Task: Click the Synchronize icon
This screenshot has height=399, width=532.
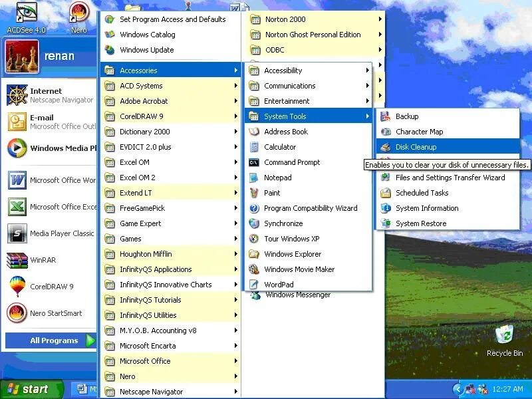Action: point(254,223)
